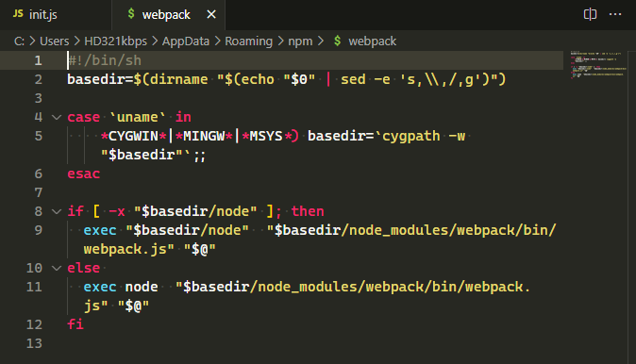Click line number 13 in gutter
The height and width of the screenshot is (364, 636).
34,344
